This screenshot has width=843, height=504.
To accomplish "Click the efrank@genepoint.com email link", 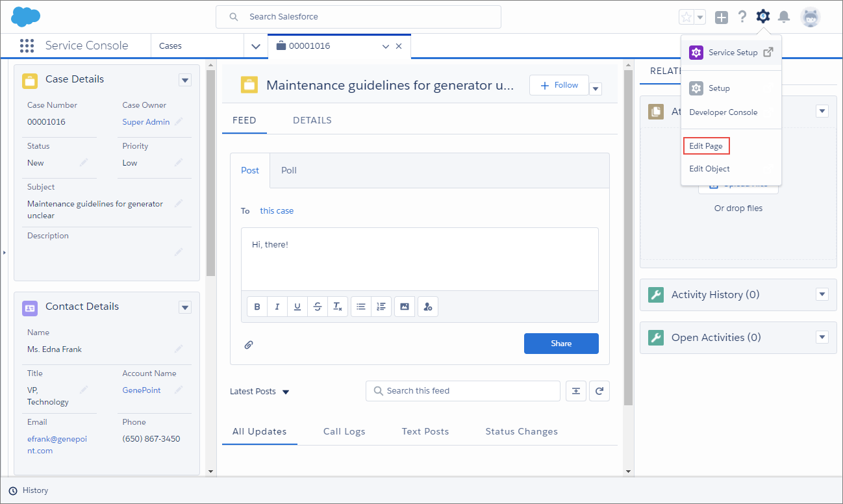I will point(57,445).
